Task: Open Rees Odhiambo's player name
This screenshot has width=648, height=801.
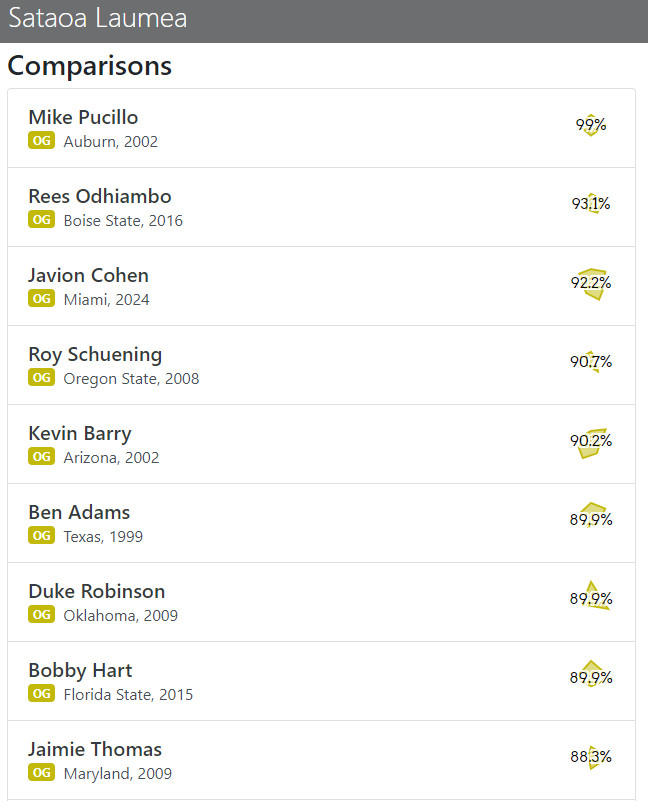Action: pyautogui.click(x=100, y=196)
